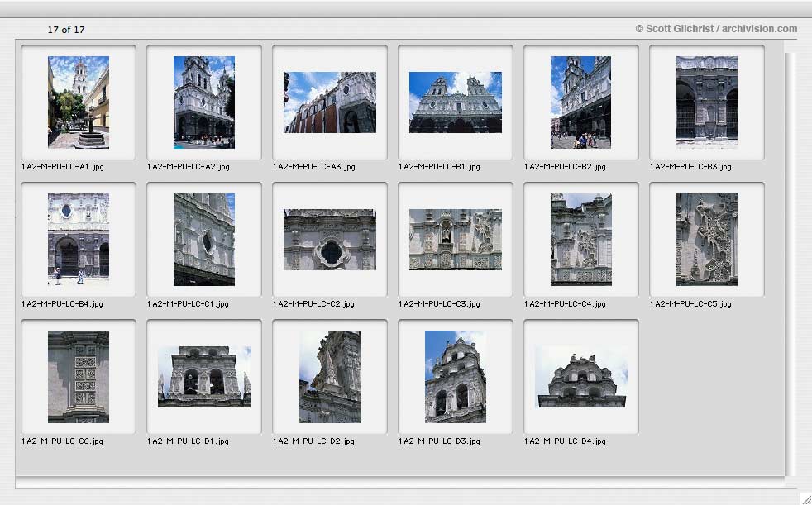Click the "17 of 17" count text
Screen dimensions: 812x505
[x=66, y=30]
